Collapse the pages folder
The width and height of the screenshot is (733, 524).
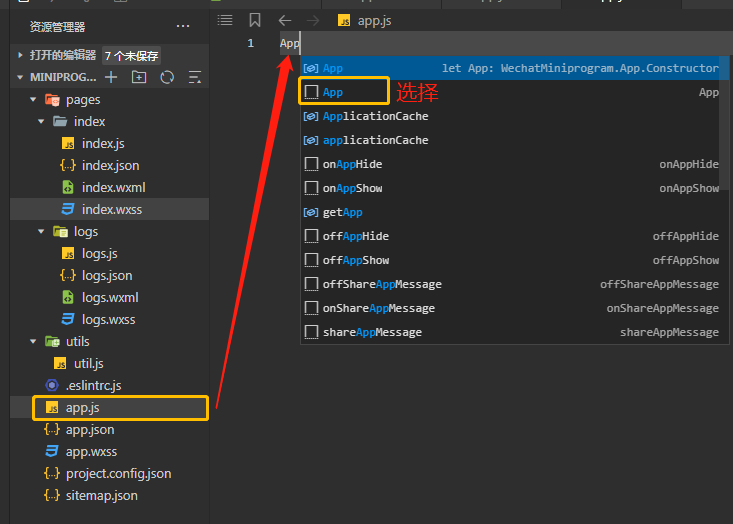tap(33, 100)
